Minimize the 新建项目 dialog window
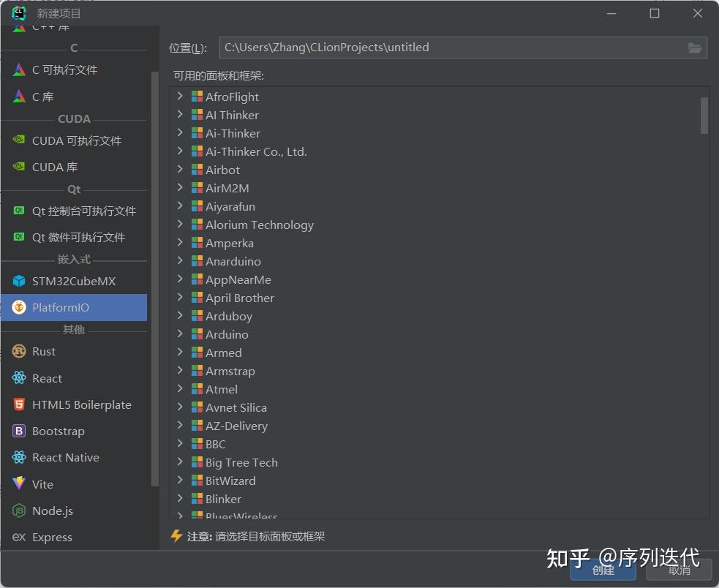Image resolution: width=719 pixels, height=588 pixels. pyautogui.click(x=611, y=13)
